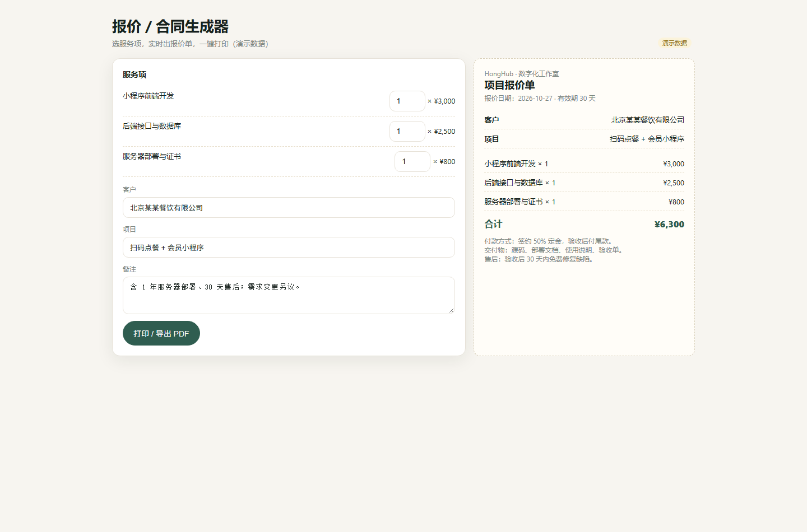
Task: Click customer name 北京某某餐饮有限公司 in quote preview
Action: pyautogui.click(x=648, y=120)
